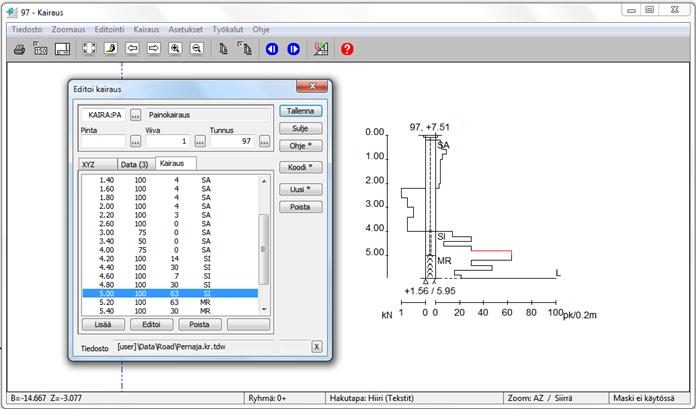This screenshot has width=696, height=409.
Task: Click the Sulje button
Action: click(x=301, y=129)
